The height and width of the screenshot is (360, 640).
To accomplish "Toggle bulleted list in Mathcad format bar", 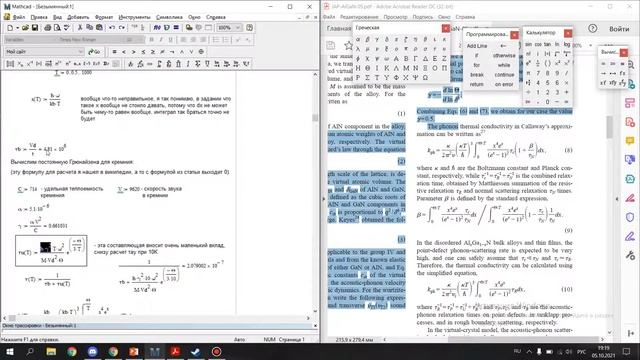I will coord(216,40).
